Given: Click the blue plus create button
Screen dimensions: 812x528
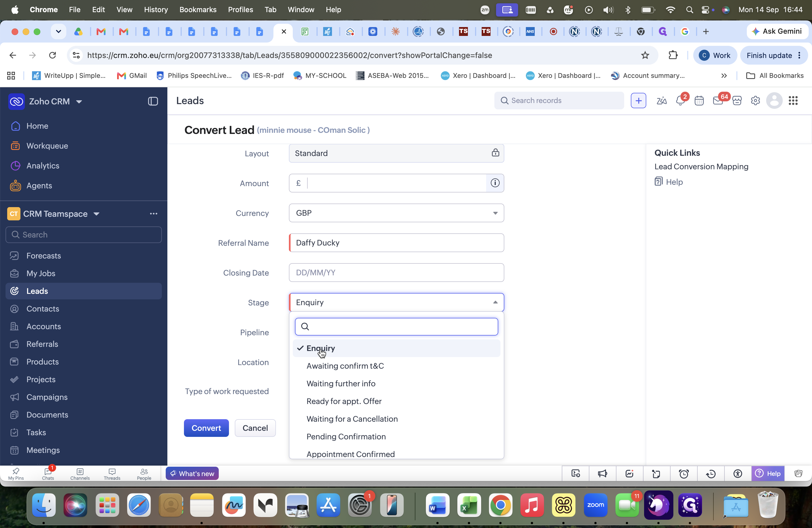Looking at the screenshot, I should [638, 101].
